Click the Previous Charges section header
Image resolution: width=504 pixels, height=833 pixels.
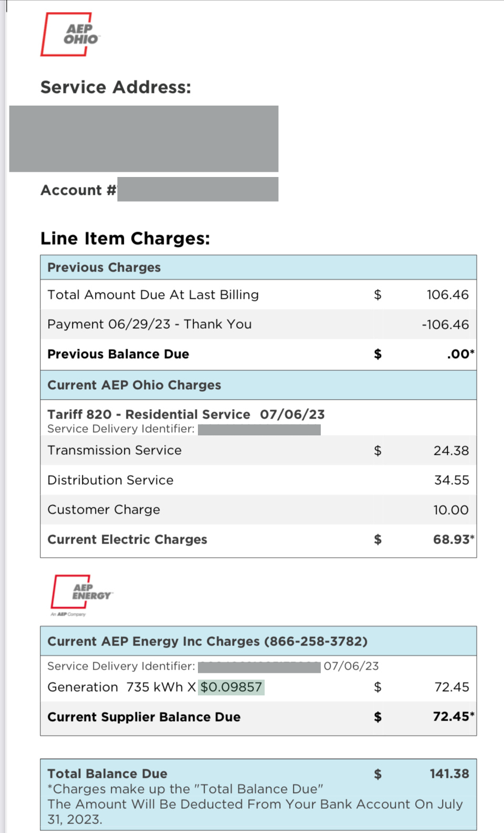click(104, 267)
